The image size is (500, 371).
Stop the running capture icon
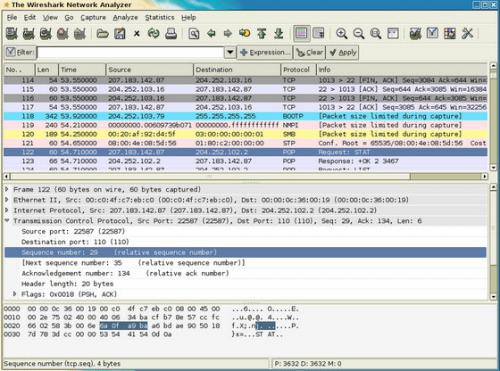pyautogui.click(x=63, y=34)
